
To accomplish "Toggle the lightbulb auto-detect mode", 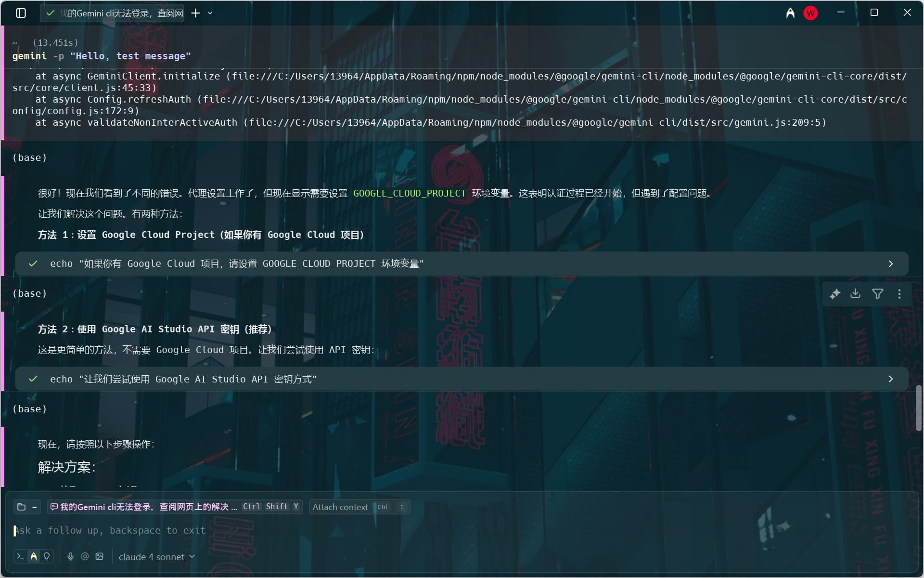I will [47, 556].
